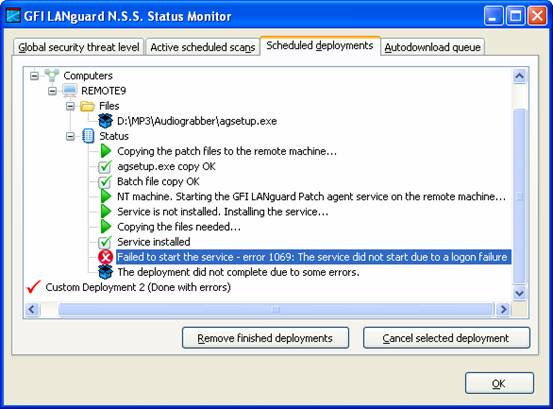Click Cancel selected deployment button

coord(446,338)
